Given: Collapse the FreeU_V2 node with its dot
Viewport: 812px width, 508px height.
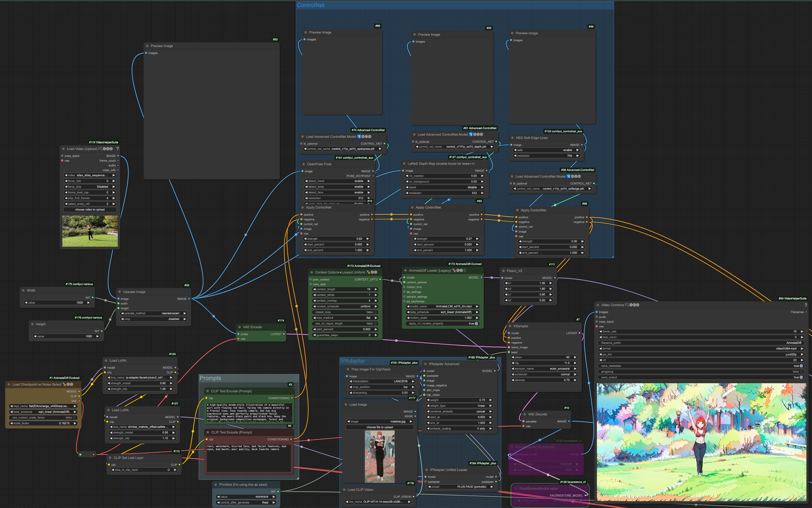Looking at the screenshot, I should [504, 271].
